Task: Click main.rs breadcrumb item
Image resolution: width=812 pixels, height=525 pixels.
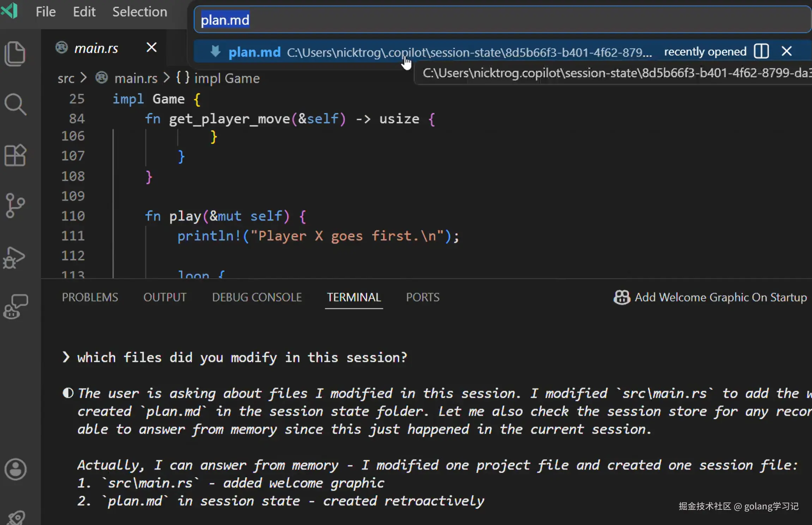Action: (x=135, y=78)
